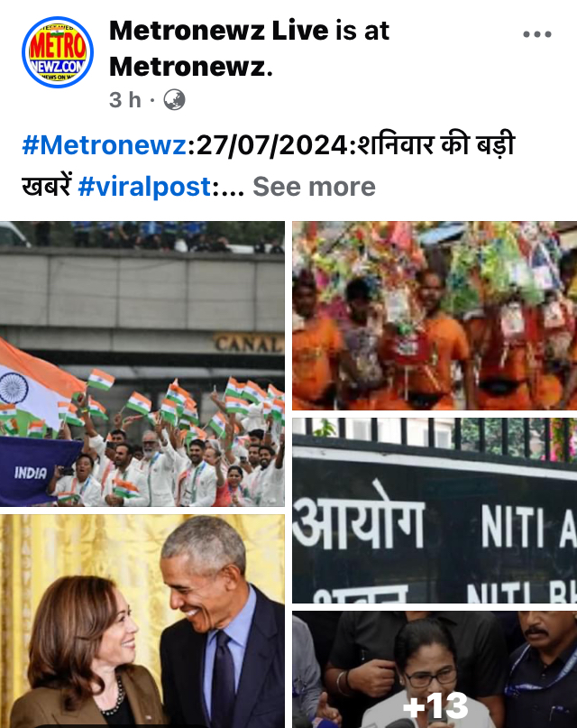Tap the #viralpost hashtag
The height and width of the screenshot is (728, 577).
click(x=145, y=187)
